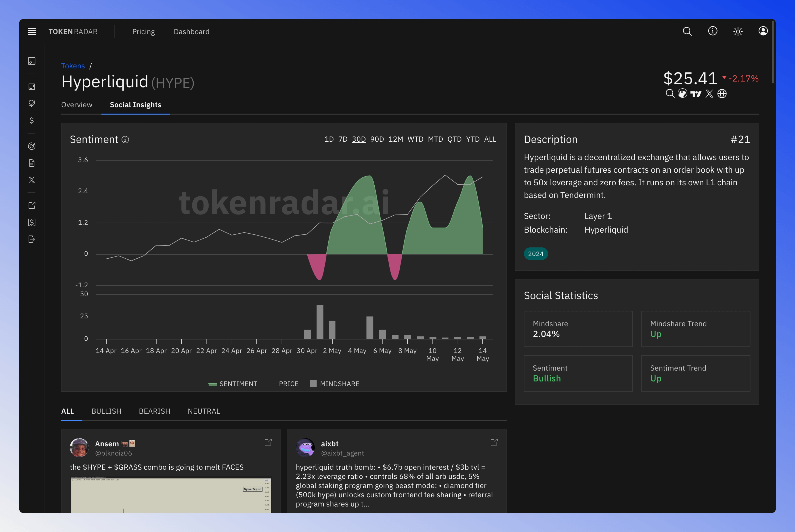Click the bracketed dollar icon in sidebar
Viewport: 795px width, 532px height.
[32, 223]
